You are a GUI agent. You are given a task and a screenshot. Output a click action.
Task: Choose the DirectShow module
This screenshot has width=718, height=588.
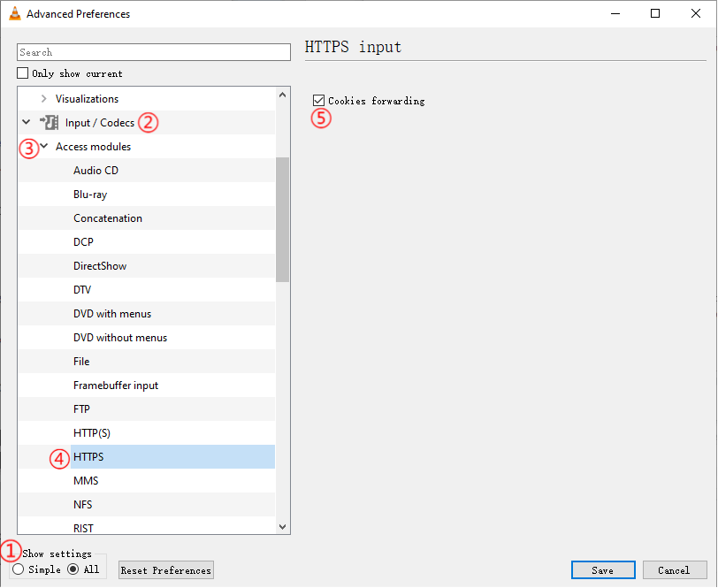click(100, 266)
